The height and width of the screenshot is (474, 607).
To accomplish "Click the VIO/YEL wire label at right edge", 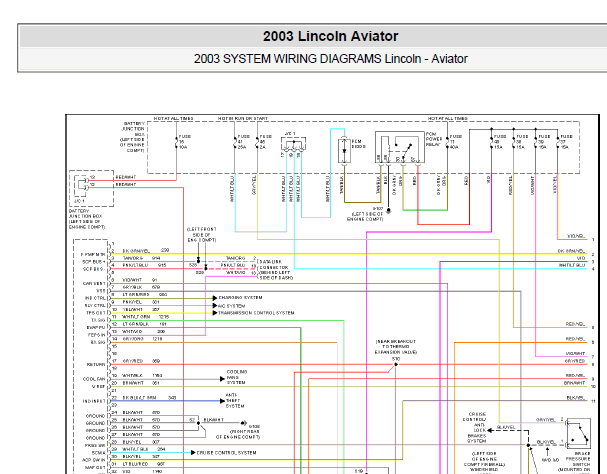I will tap(576, 236).
